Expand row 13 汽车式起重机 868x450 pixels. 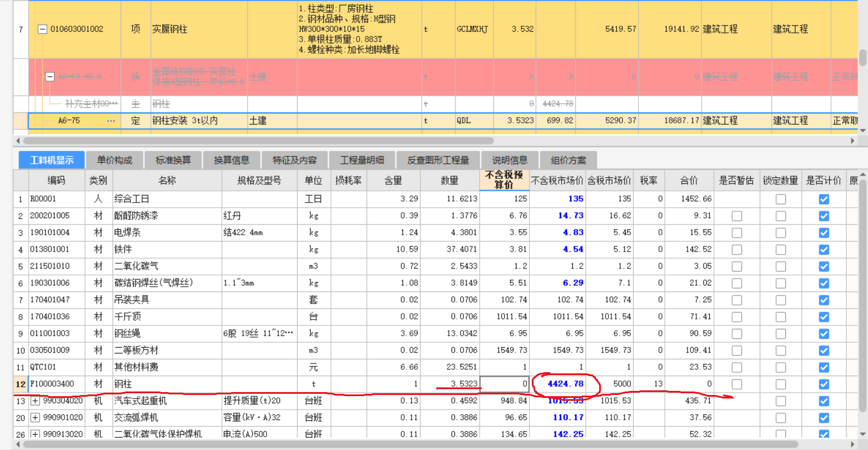35,401
